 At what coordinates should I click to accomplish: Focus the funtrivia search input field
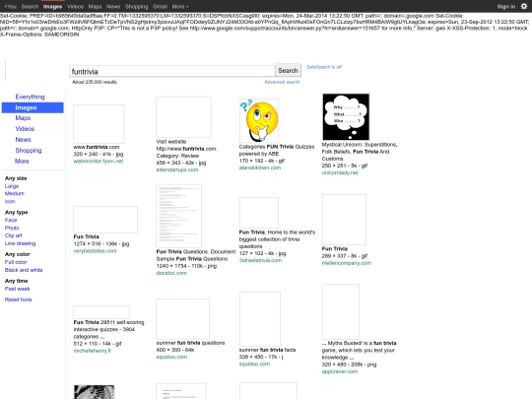[172, 71]
